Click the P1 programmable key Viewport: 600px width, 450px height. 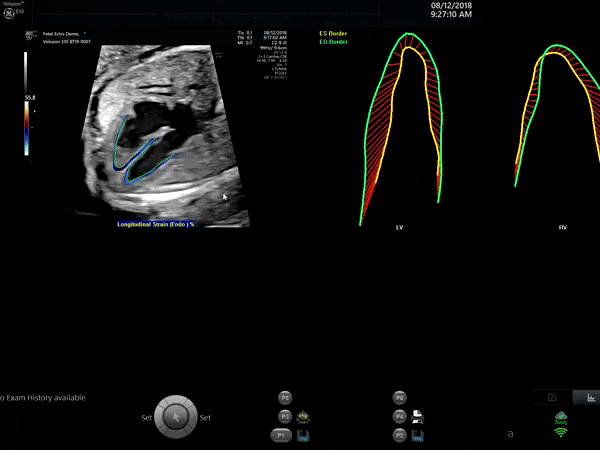tap(281, 435)
